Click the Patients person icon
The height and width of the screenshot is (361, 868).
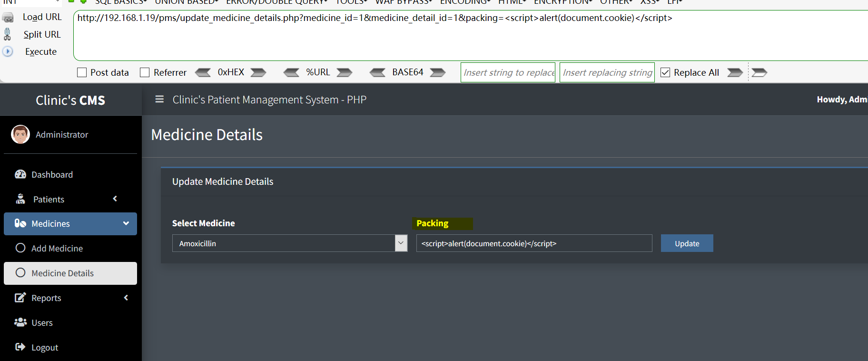[20, 199]
